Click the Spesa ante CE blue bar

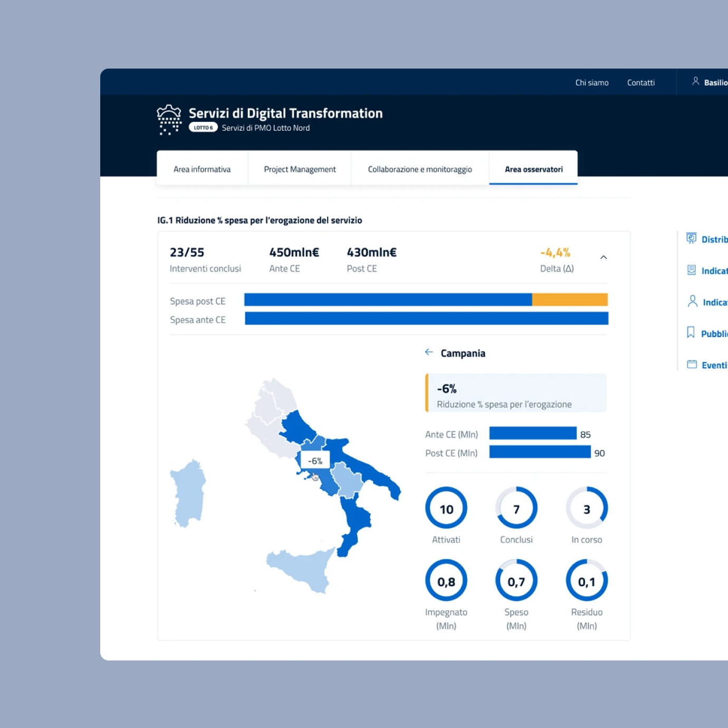point(427,318)
